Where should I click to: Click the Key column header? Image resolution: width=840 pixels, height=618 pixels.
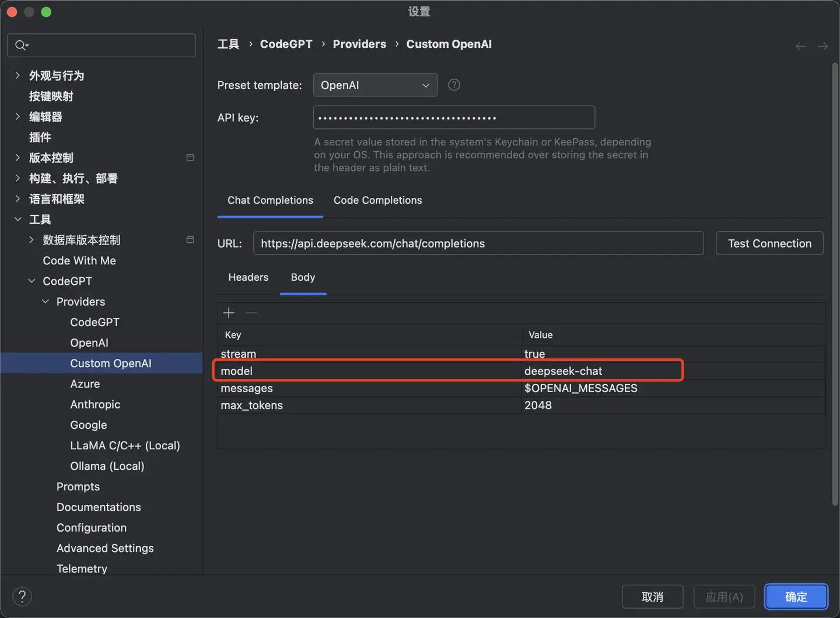coord(370,335)
